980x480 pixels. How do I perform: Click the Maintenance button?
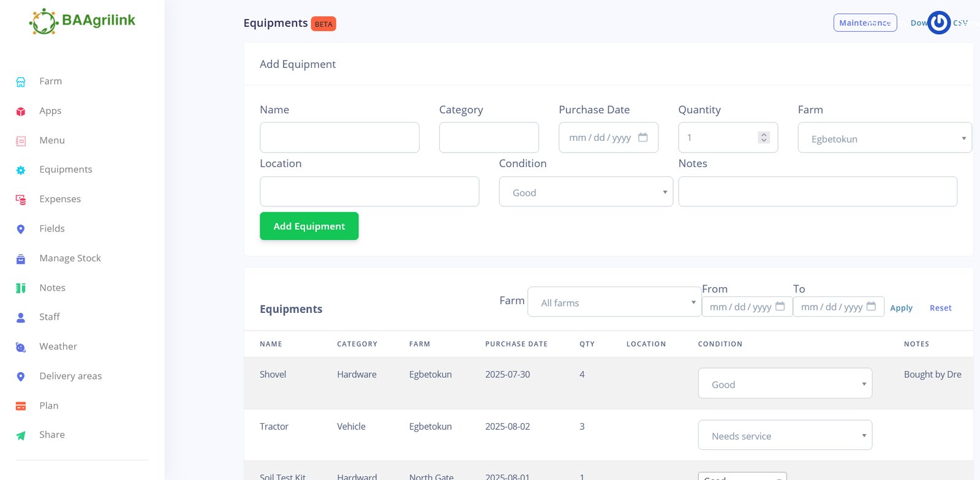(x=864, y=23)
